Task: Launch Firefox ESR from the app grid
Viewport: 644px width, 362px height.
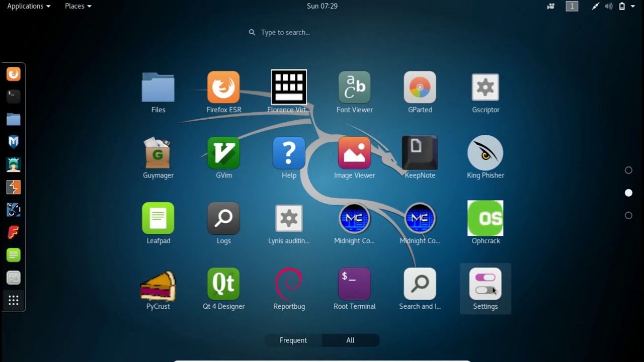Action: (223, 93)
